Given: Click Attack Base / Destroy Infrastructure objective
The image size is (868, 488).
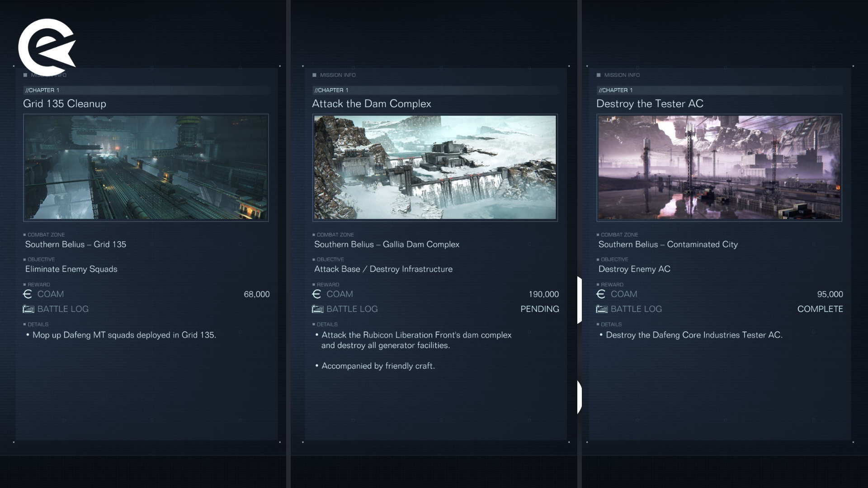Looking at the screenshot, I should coord(383,269).
